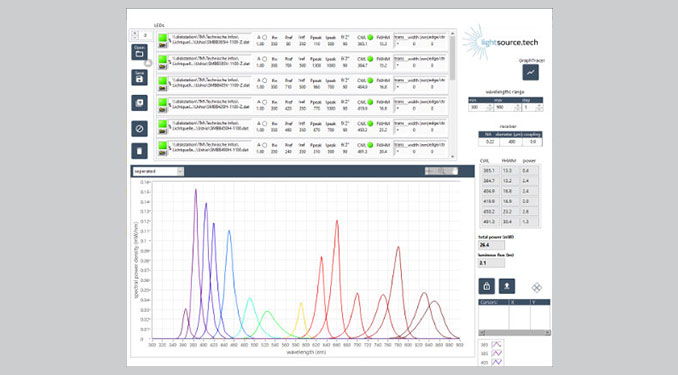Click the Cursors column header
678x375 pixels.
click(493, 302)
